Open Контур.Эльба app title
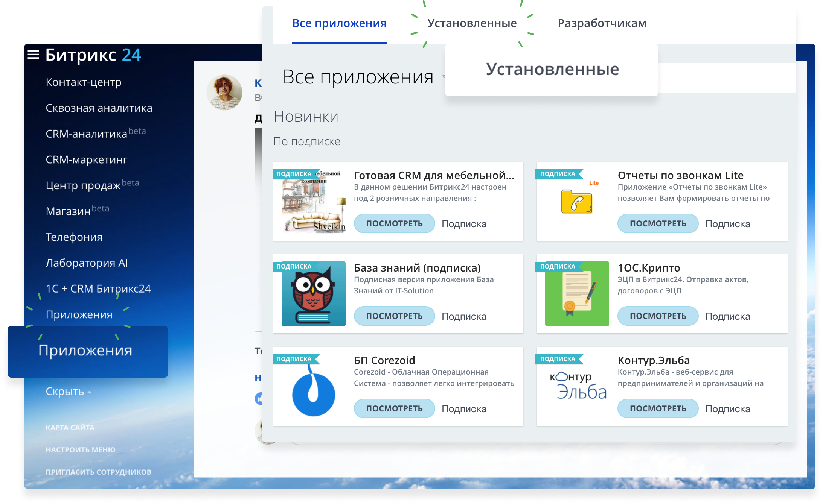Image resolution: width=823 pixels, height=504 pixels. (x=654, y=360)
